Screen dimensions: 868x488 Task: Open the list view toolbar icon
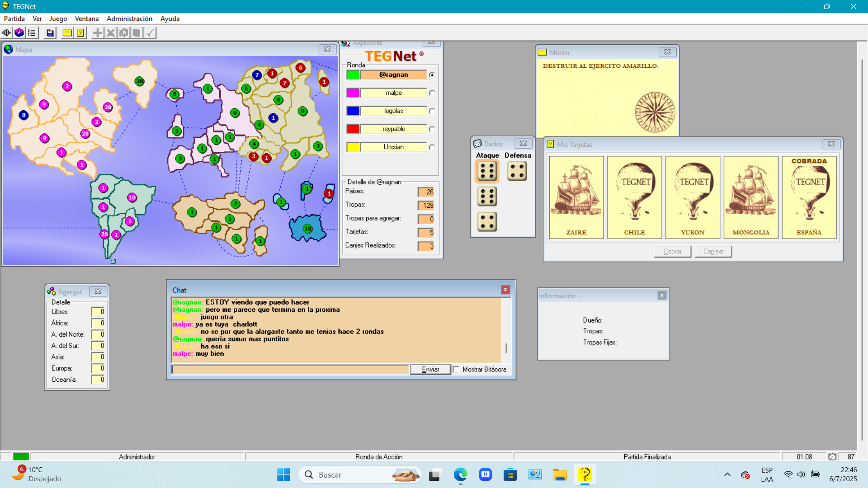pyautogui.click(x=32, y=33)
